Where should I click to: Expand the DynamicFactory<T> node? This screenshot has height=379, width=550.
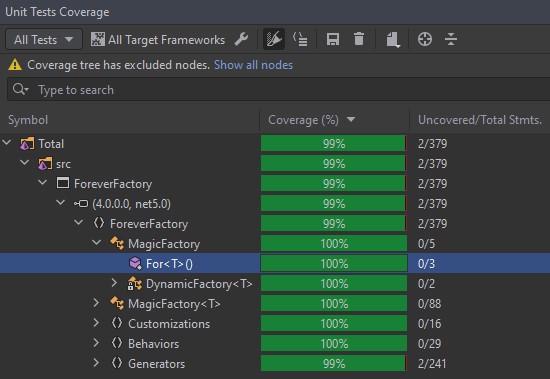pos(114,283)
